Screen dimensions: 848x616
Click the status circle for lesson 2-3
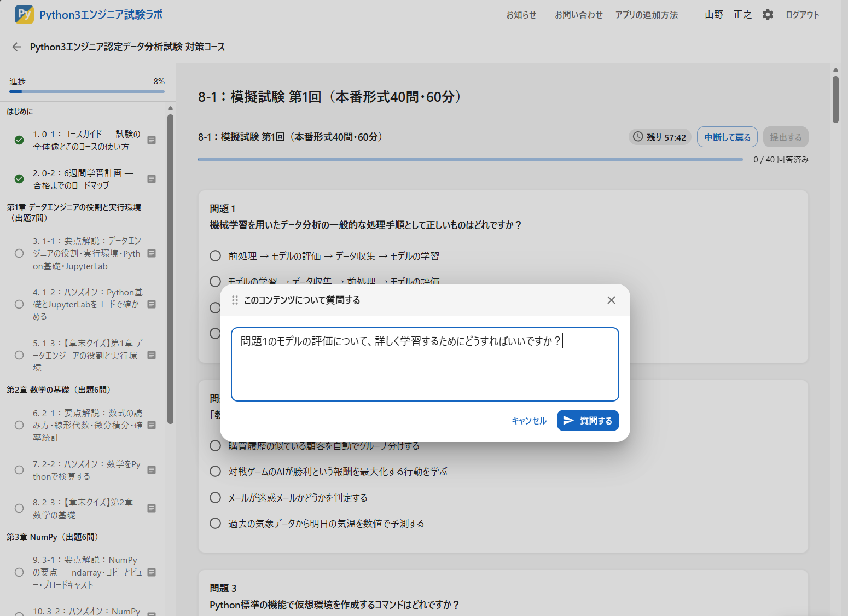click(x=19, y=508)
